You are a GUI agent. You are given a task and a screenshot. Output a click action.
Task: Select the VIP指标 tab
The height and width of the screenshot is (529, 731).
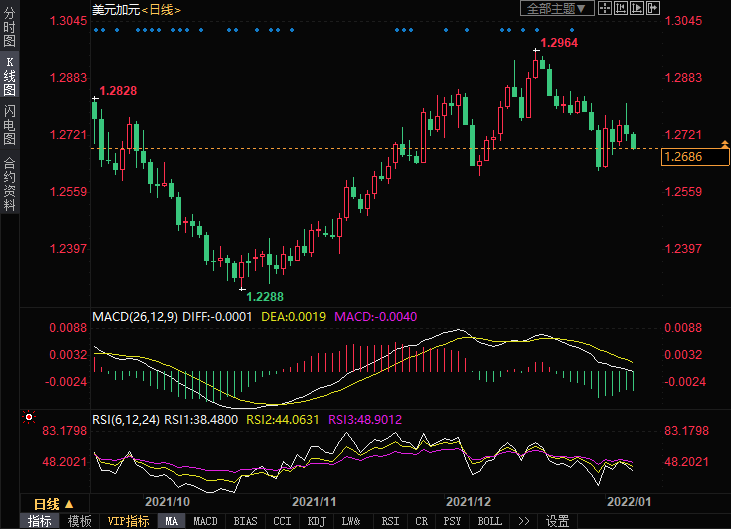click(x=128, y=521)
